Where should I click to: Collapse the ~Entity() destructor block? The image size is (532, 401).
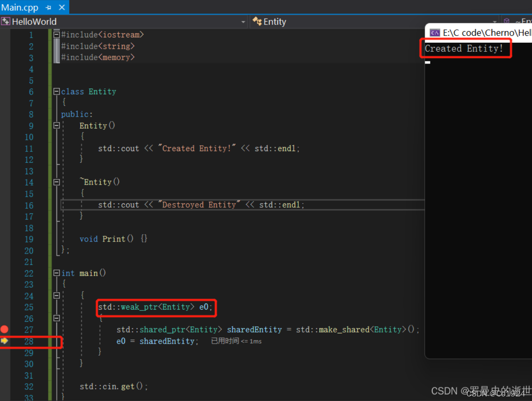57,182
